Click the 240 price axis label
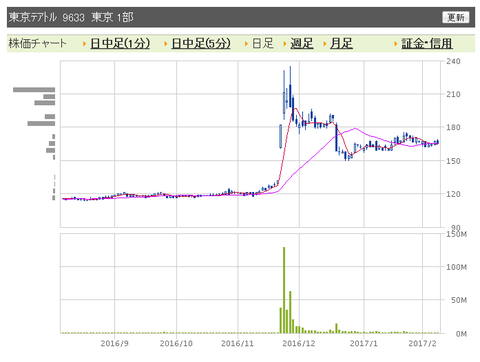The image size is (480, 362). point(453,61)
